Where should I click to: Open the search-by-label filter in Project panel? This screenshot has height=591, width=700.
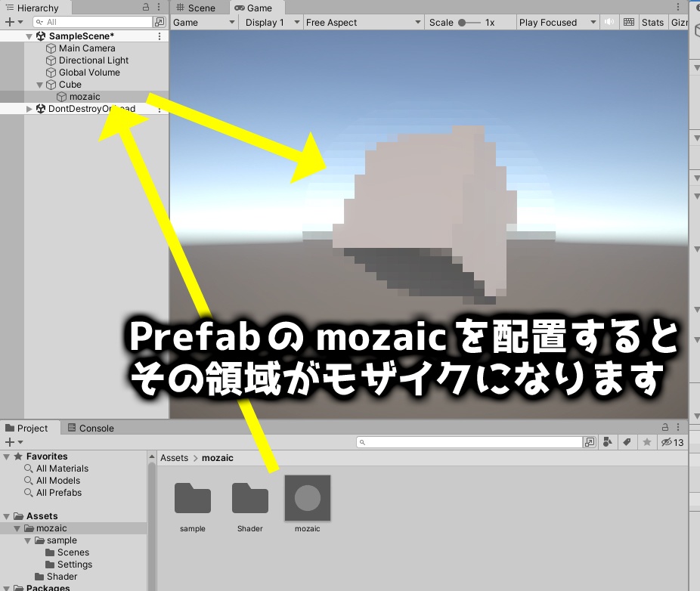pyautogui.click(x=626, y=442)
